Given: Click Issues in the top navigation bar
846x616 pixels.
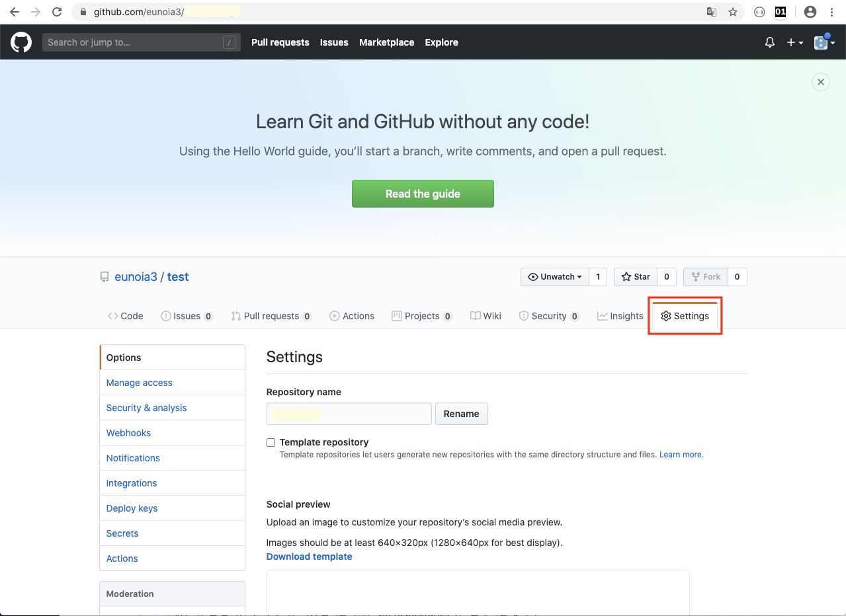Looking at the screenshot, I should pyautogui.click(x=334, y=42).
